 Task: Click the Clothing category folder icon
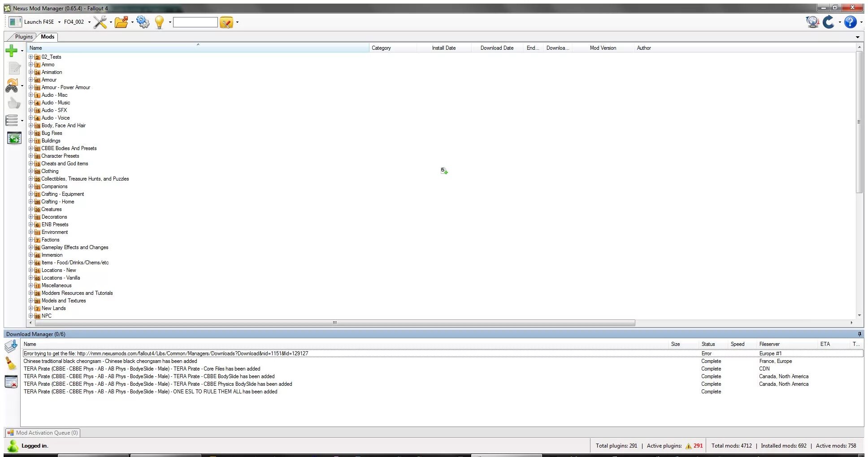pyautogui.click(x=38, y=172)
